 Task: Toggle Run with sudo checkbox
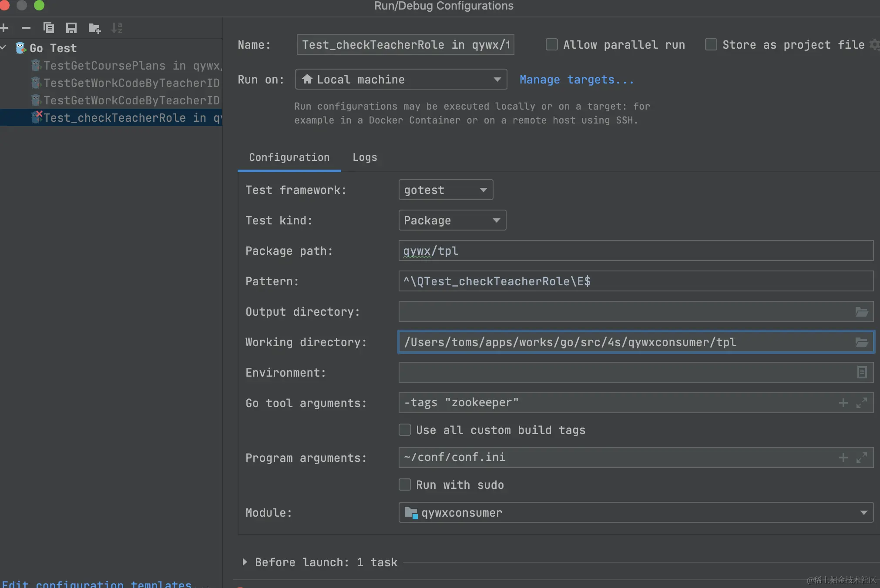[405, 484]
